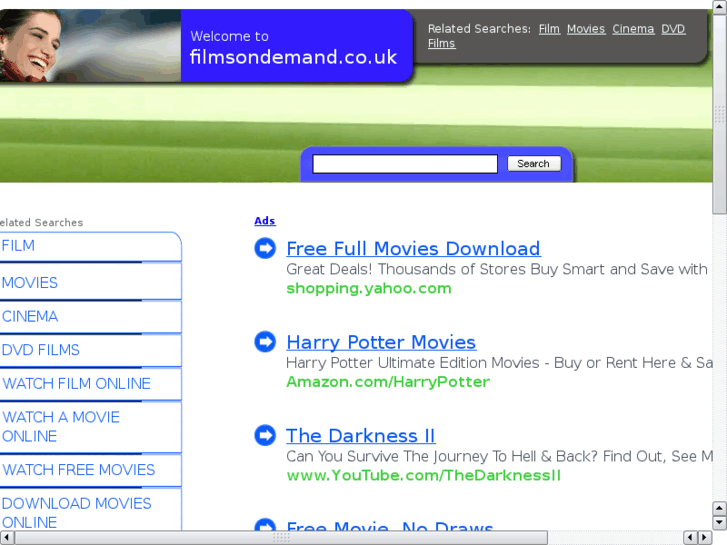Select Film in header related searches
The width and height of the screenshot is (727, 545).
549,29
